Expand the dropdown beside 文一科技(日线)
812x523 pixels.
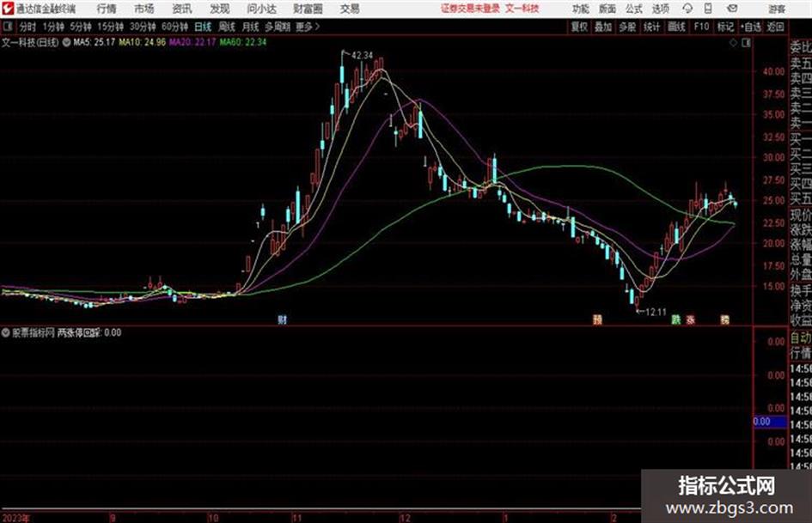[x=66, y=42]
